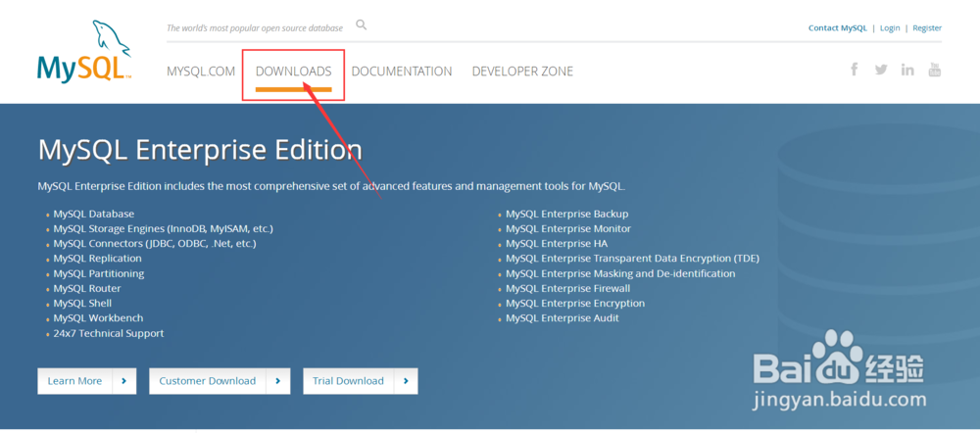This screenshot has width=980, height=433.
Task: Click the arrow beside Customer Download
Action: [278, 381]
